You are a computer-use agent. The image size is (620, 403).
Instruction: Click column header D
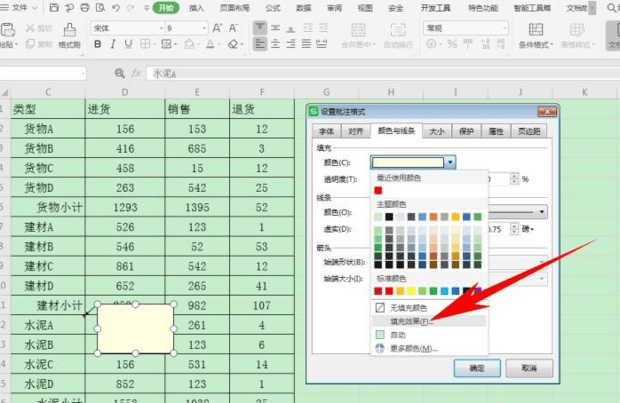[x=125, y=92]
